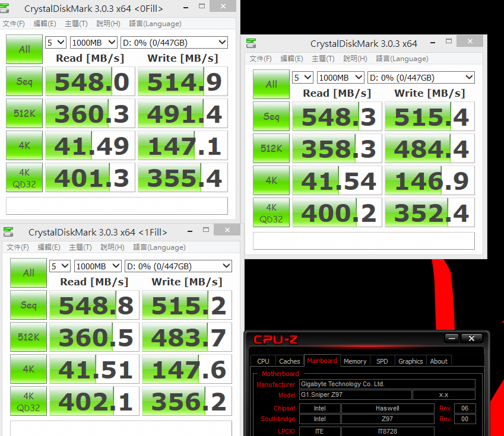Open 主題(T) menu in 1Fill window
This screenshot has height=436, width=504.
click(80, 247)
